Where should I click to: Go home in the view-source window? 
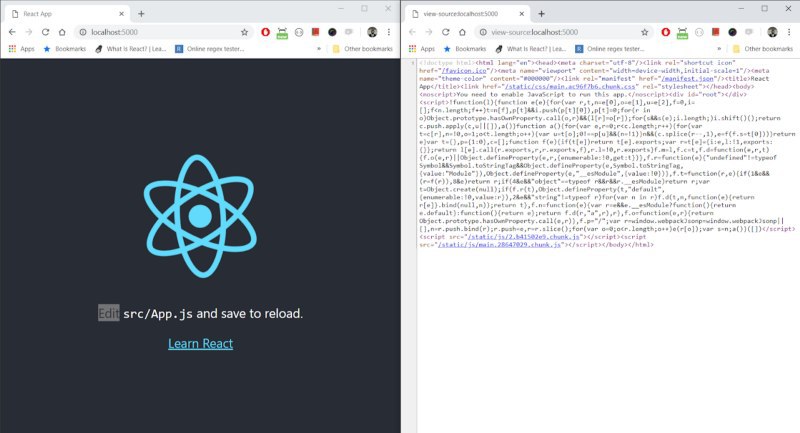point(462,32)
